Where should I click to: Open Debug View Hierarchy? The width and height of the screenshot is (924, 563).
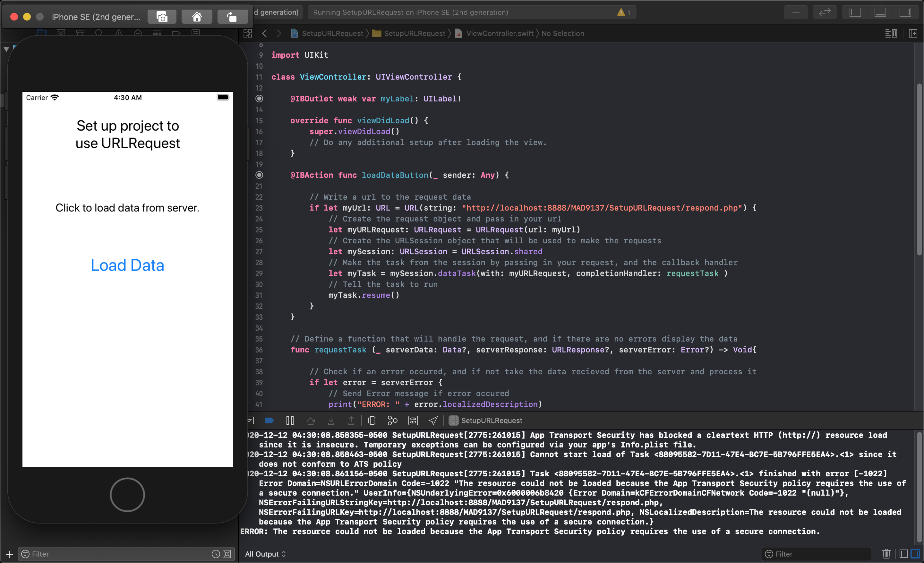pyautogui.click(x=372, y=420)
